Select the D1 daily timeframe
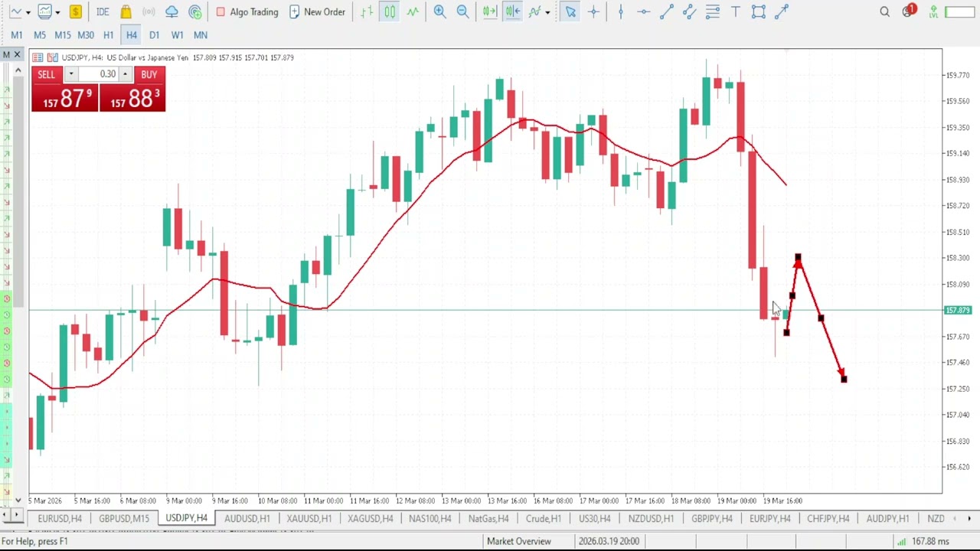 click(x=155, y=35)
